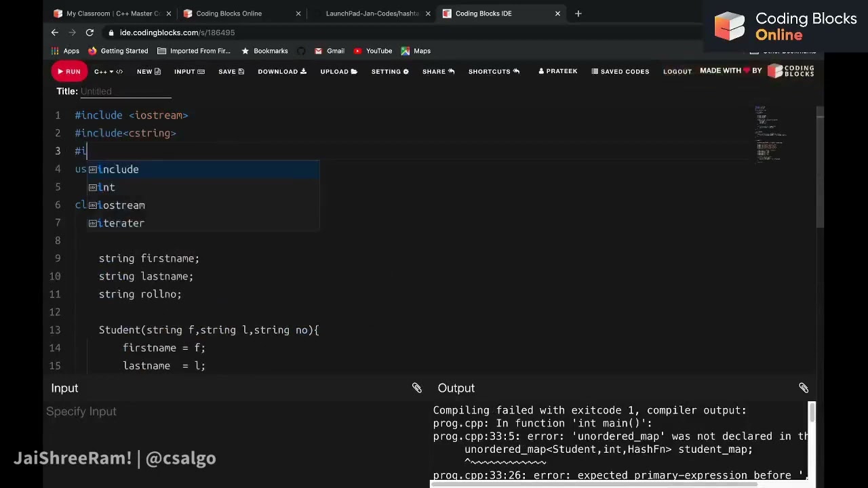
Task: Click the 'lastname = l;' line
Action: (x=164, y=366)
